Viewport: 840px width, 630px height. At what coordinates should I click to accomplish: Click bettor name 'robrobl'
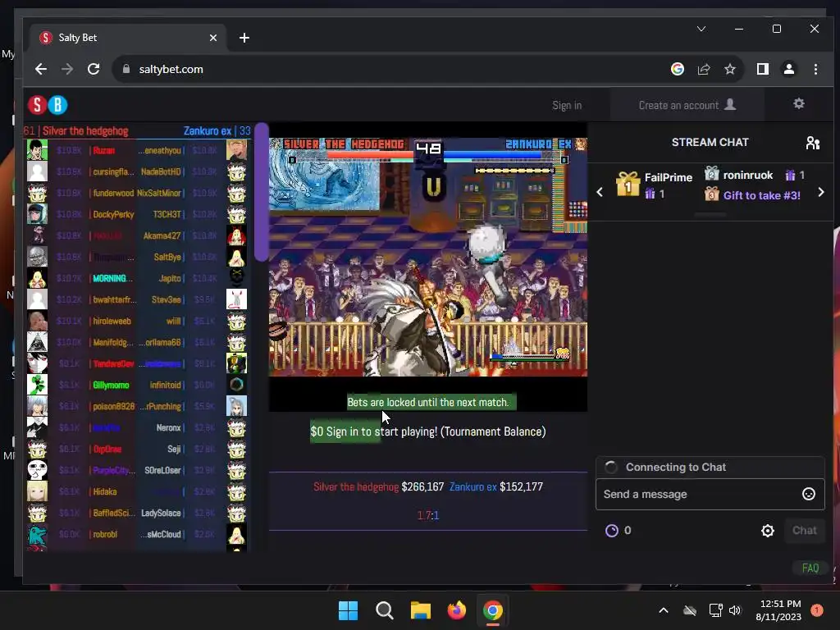(105, 535)
